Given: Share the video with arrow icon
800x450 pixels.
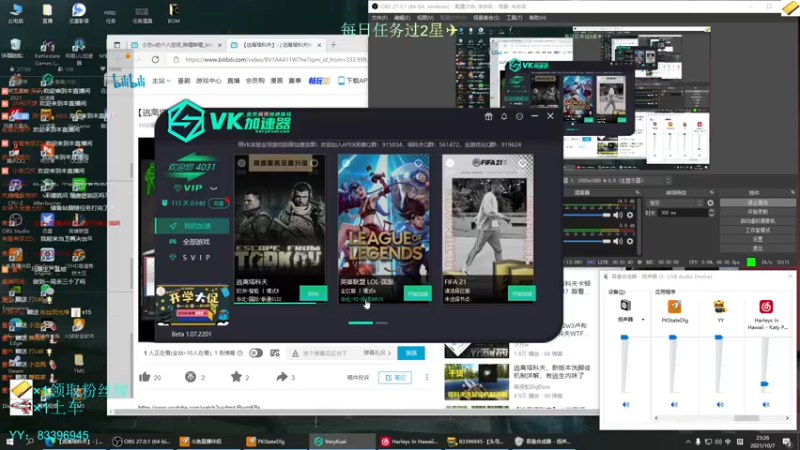Looking at the screenshot, I should (x=282, y=377).
